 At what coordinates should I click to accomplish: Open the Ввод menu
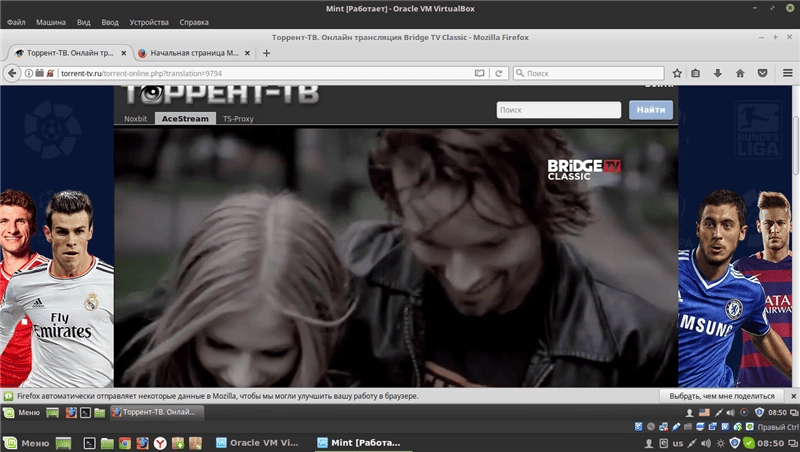click(x=110, y=22)
